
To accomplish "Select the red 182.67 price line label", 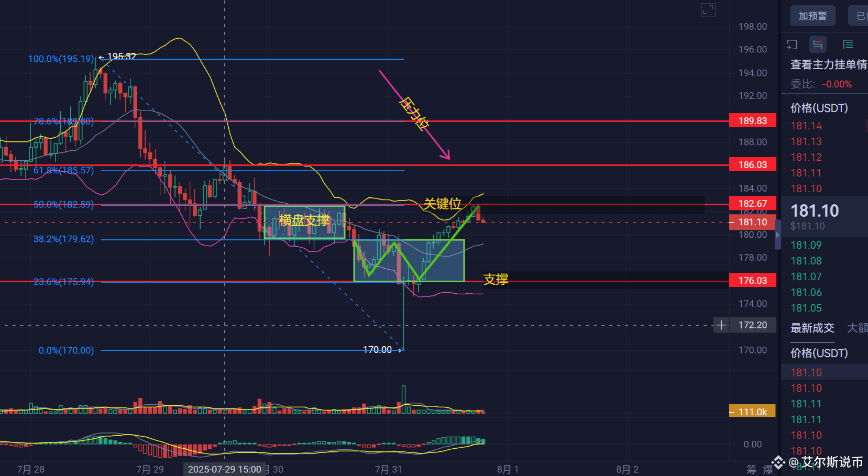I will (753, 204).
